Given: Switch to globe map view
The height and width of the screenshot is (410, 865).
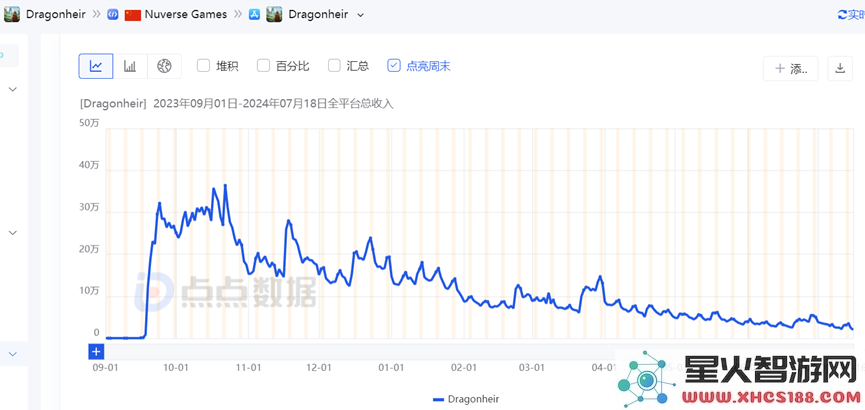Looking at the screenshot, I should coord(164,66).
